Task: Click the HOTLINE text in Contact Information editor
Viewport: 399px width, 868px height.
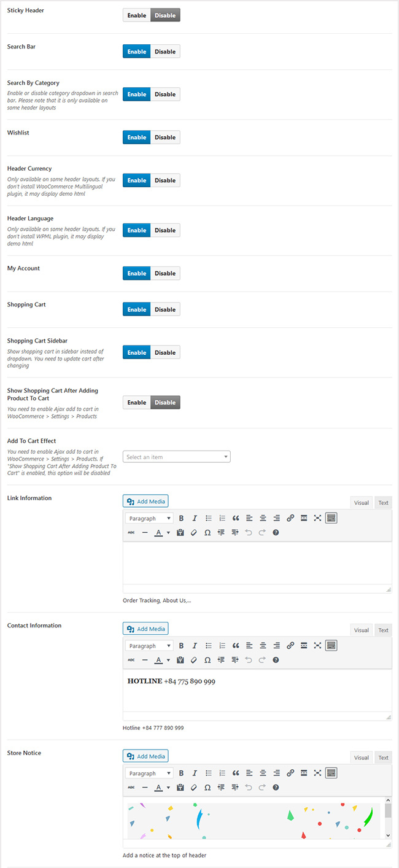Action: click(145, 681)
